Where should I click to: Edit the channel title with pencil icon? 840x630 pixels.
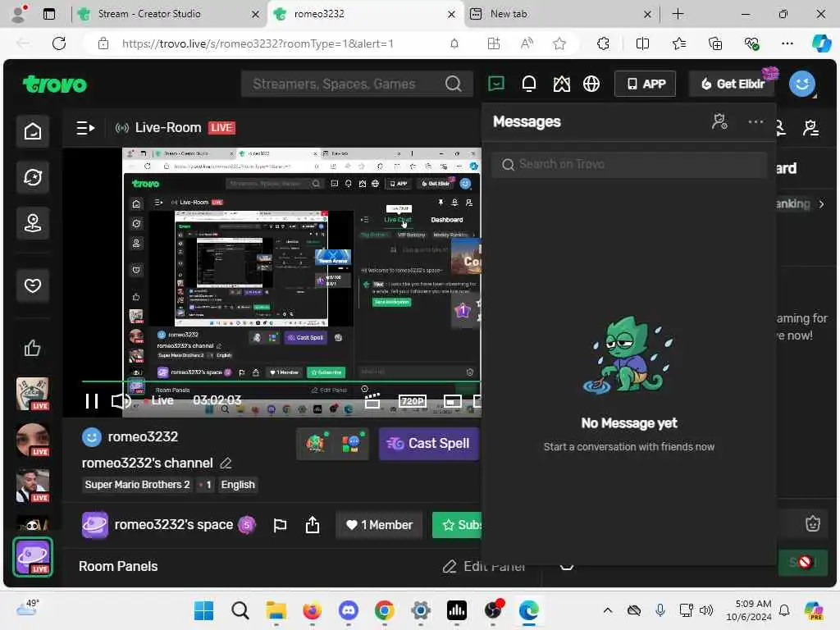click(226, 463)
